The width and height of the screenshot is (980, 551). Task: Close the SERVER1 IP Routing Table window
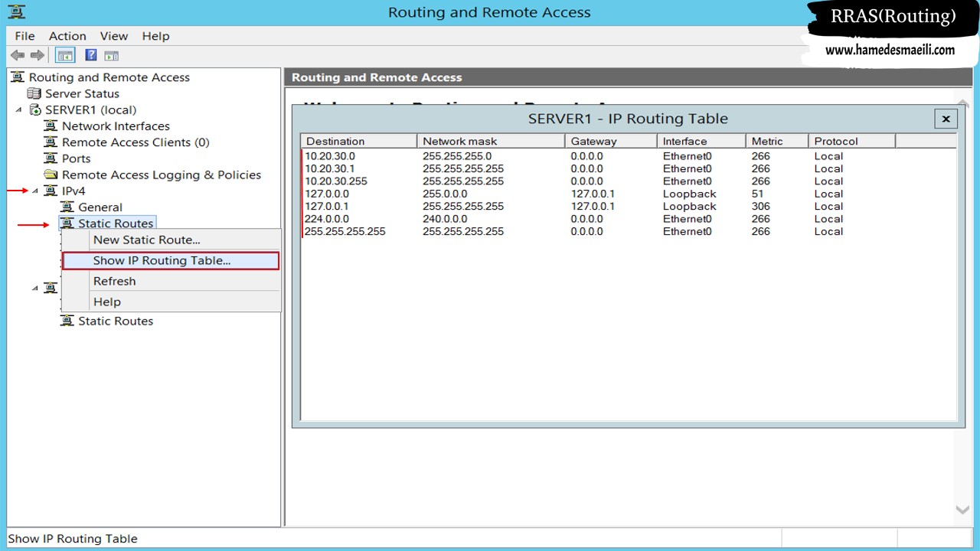(x=946, y=119)
